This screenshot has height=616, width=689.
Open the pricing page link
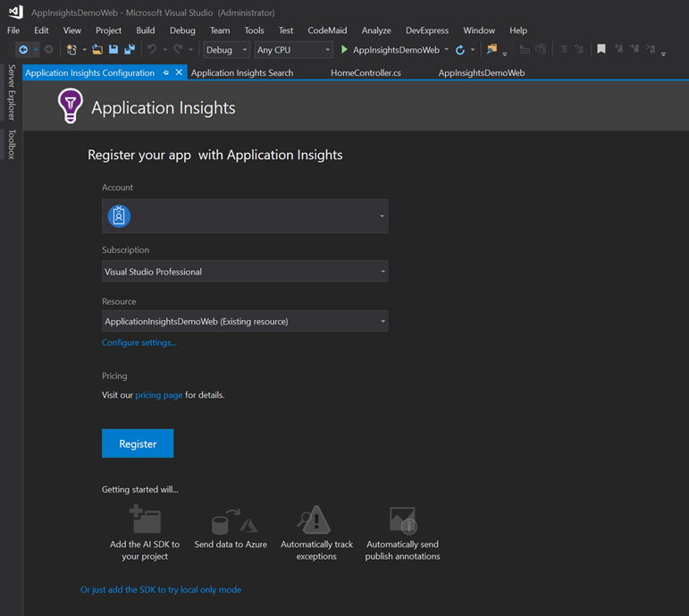pos(159,395)
